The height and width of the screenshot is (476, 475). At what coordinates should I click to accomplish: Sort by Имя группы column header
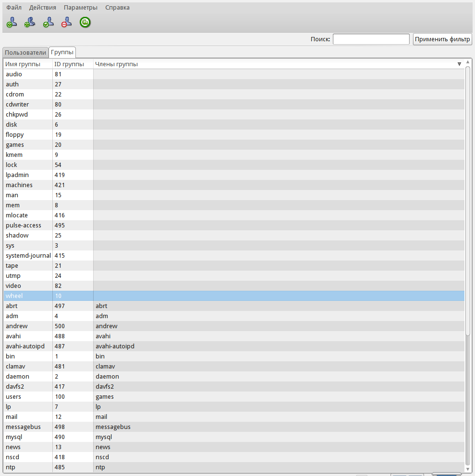[23, 64]
